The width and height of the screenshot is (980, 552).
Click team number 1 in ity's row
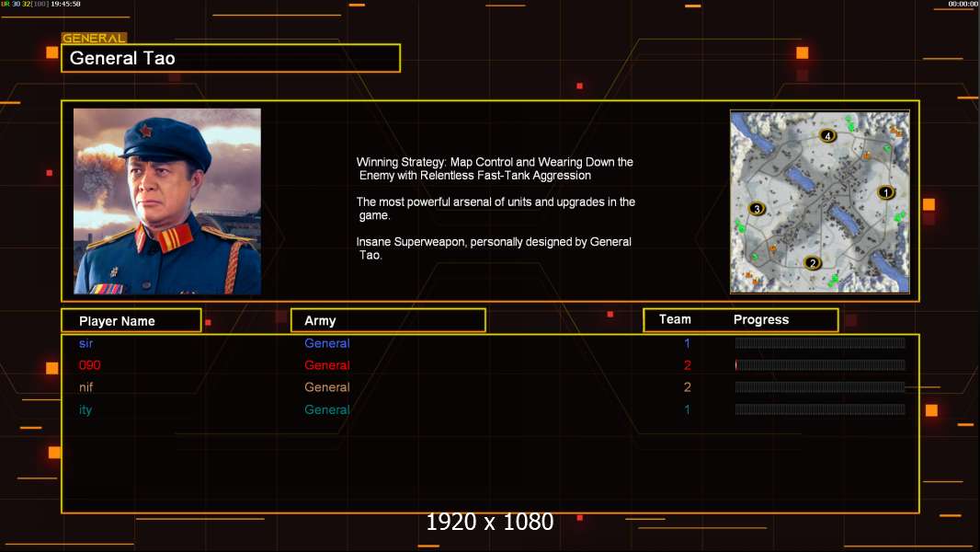[x=687, y=409]
